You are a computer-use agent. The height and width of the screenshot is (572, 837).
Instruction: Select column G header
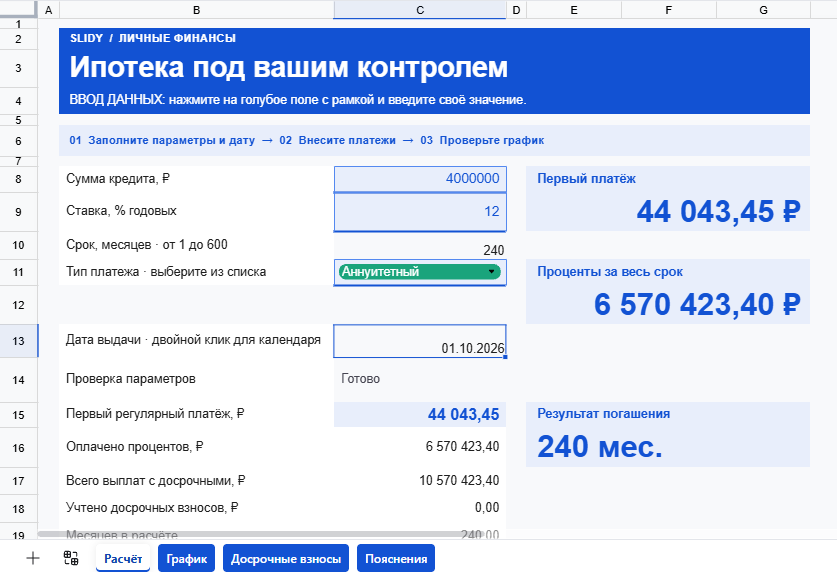[763, 10]
